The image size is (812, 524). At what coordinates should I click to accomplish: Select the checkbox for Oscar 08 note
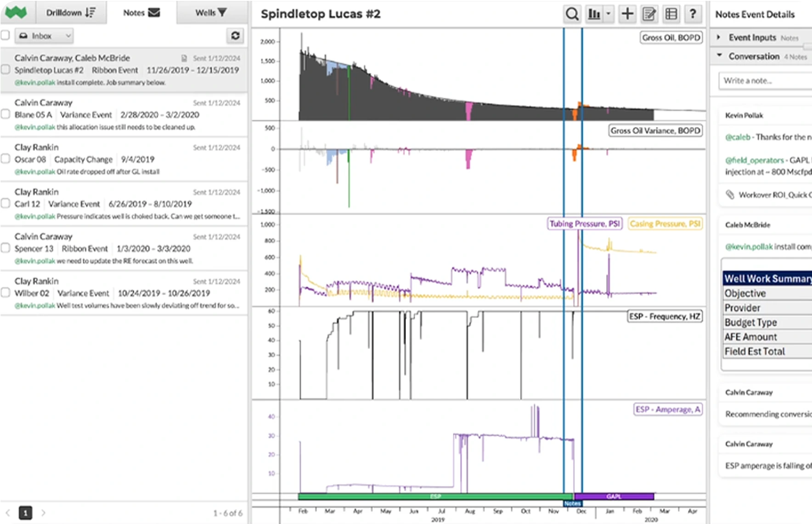tap(6, 159)
